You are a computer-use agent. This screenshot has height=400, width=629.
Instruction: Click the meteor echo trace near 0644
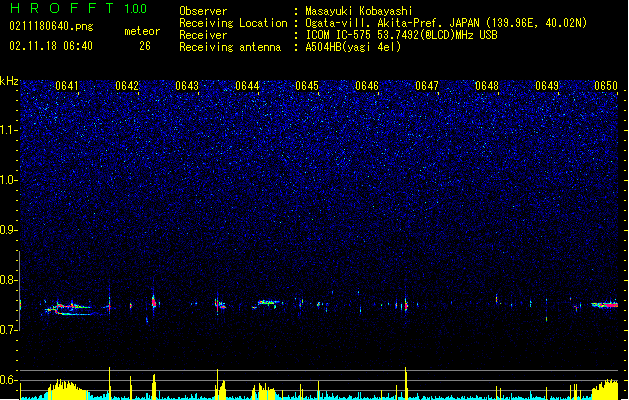tap(268, 303)
